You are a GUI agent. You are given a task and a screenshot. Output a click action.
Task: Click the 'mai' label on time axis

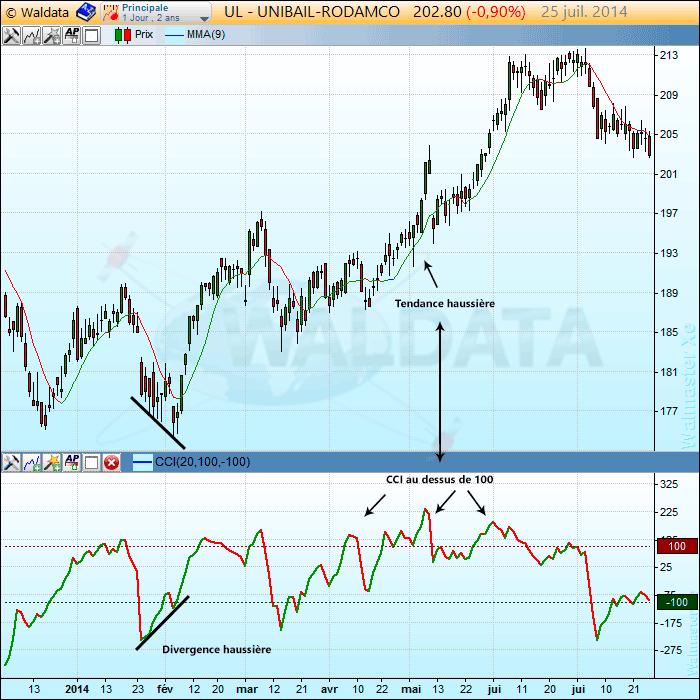pos(411,689)
